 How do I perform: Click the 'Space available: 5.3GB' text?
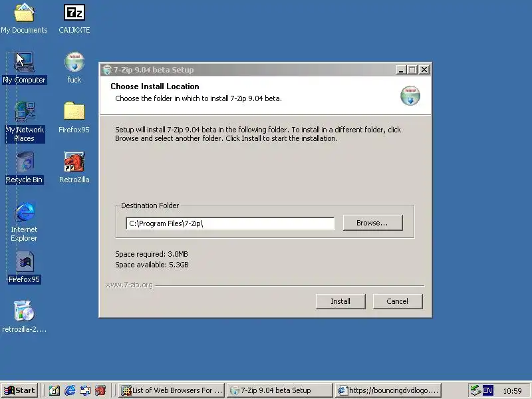coord(152,265)
